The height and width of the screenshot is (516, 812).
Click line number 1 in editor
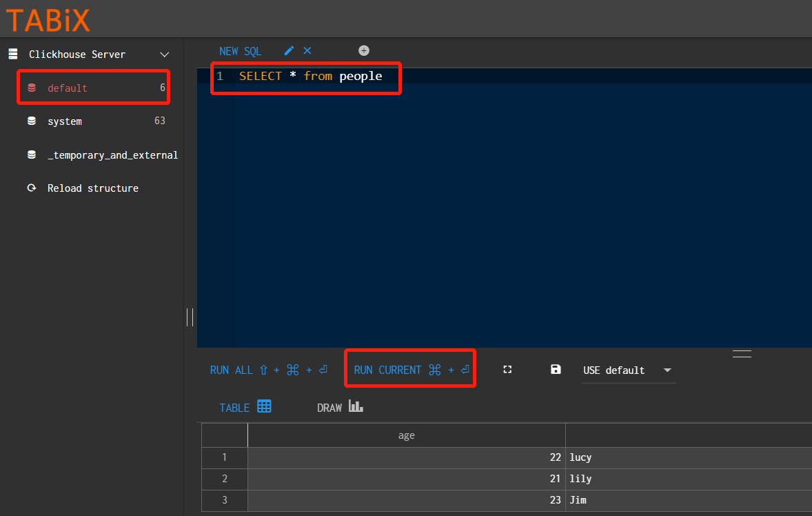pyautogui.click(x=220, y=76)
